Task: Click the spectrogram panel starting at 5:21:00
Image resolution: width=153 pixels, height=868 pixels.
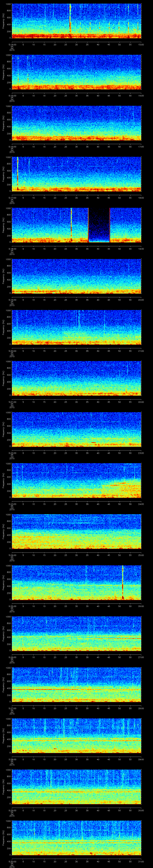Action: (76, 378)
